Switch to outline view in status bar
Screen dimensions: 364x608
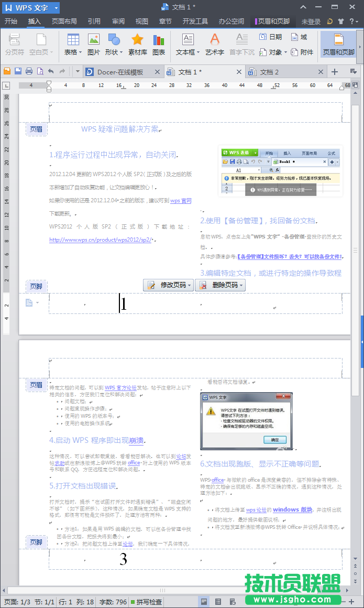click(218, 602)
